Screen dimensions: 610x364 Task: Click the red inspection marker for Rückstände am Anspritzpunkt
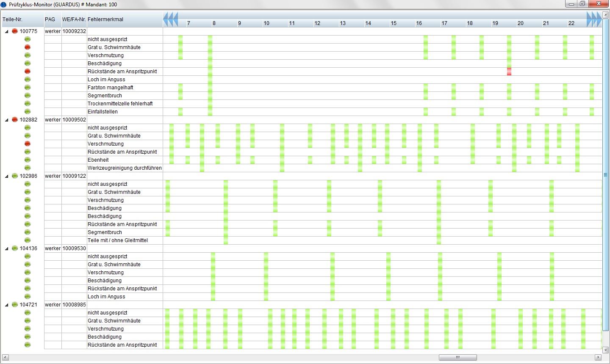point(509,72)
